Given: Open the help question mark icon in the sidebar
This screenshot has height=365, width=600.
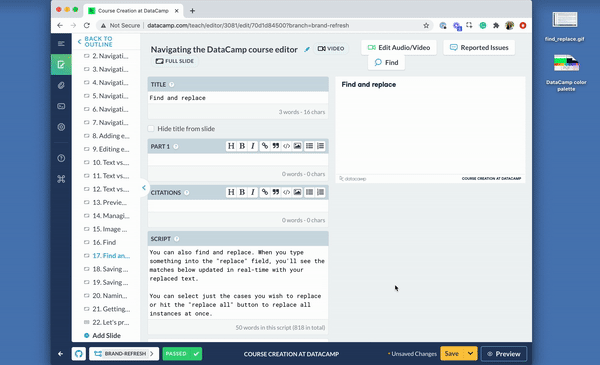Looking at the screenshot, I should point(61,158).
